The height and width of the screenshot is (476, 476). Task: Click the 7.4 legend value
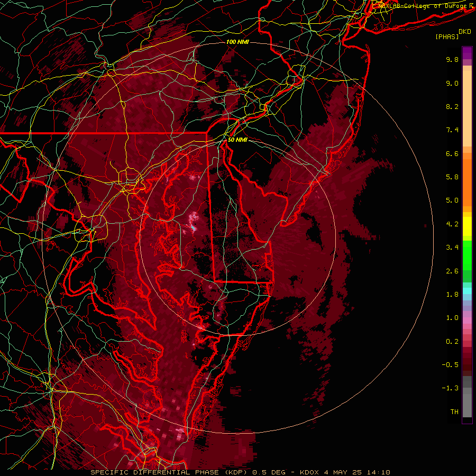coord(452,130)
